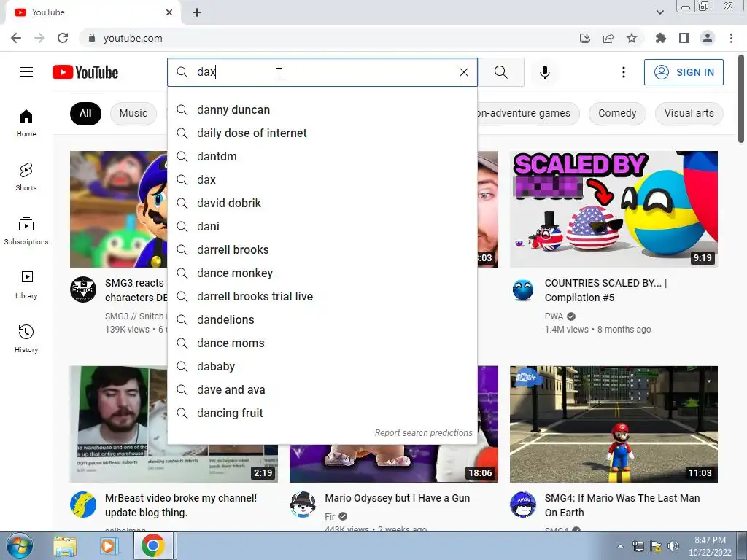Open SMG4 channel avatar
747x560 pixels.
point(522,505)
